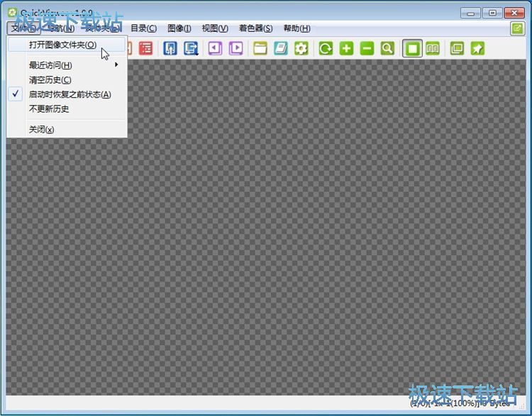Toggle the green pushpin stay-on-top icon
The image size is (532, 416).
click(x=477, y=48)
